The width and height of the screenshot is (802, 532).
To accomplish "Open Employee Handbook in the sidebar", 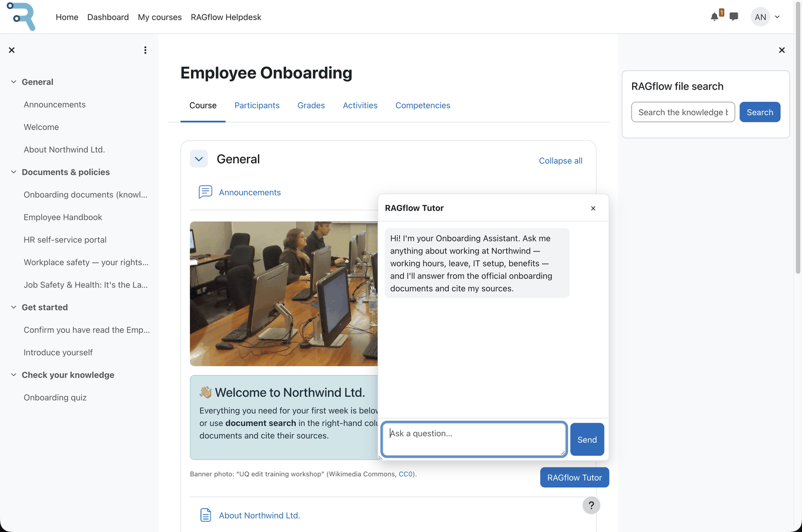I will (x=63, y=217).
